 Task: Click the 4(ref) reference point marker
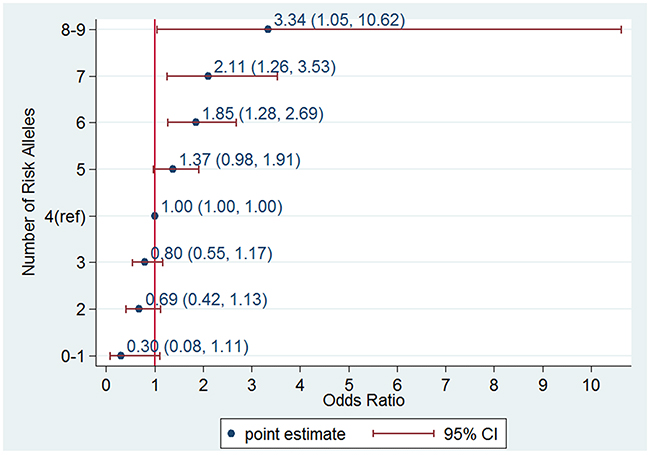pyautogui.click(x=155, y=215)
